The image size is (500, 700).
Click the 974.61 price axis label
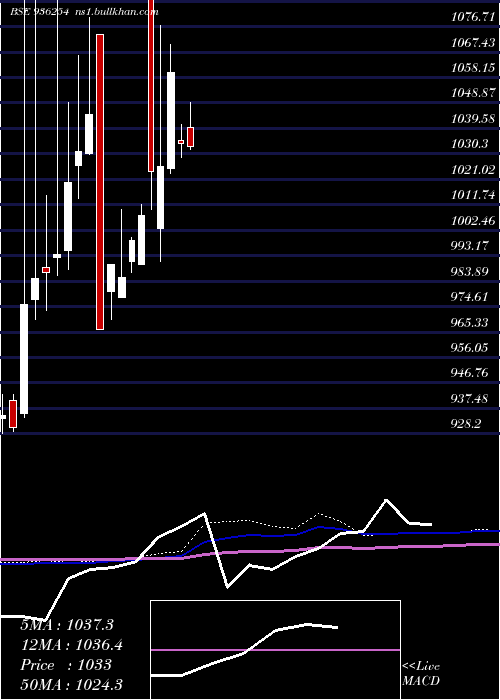pyautogui.click(x=470, y=296)
